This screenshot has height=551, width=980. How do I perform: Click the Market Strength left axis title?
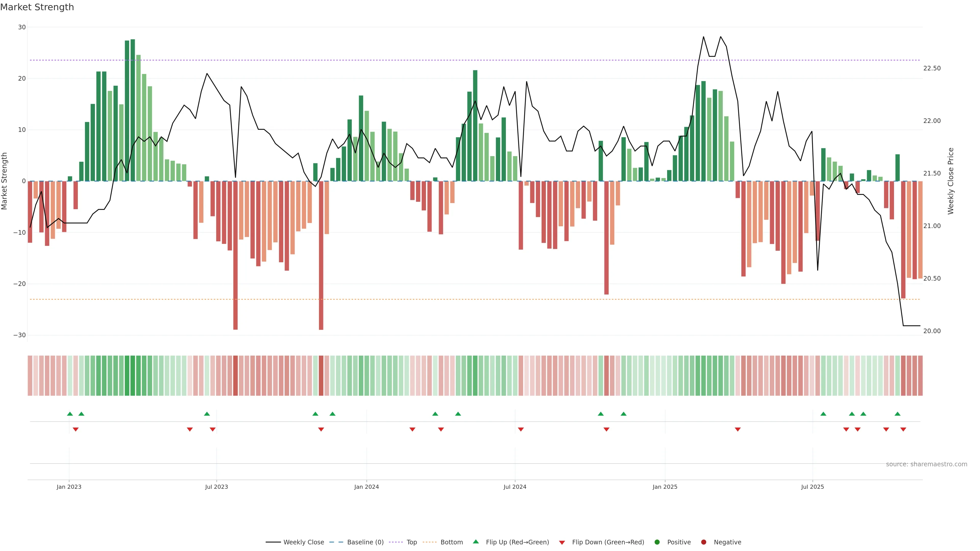click(5, 181)
